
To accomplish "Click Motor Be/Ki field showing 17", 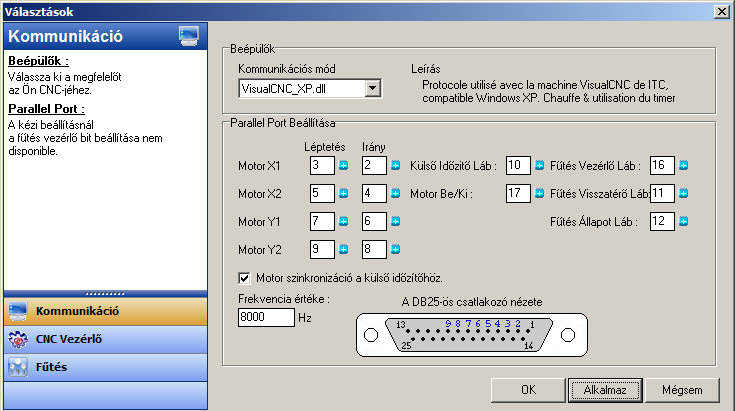I will 518,194.
